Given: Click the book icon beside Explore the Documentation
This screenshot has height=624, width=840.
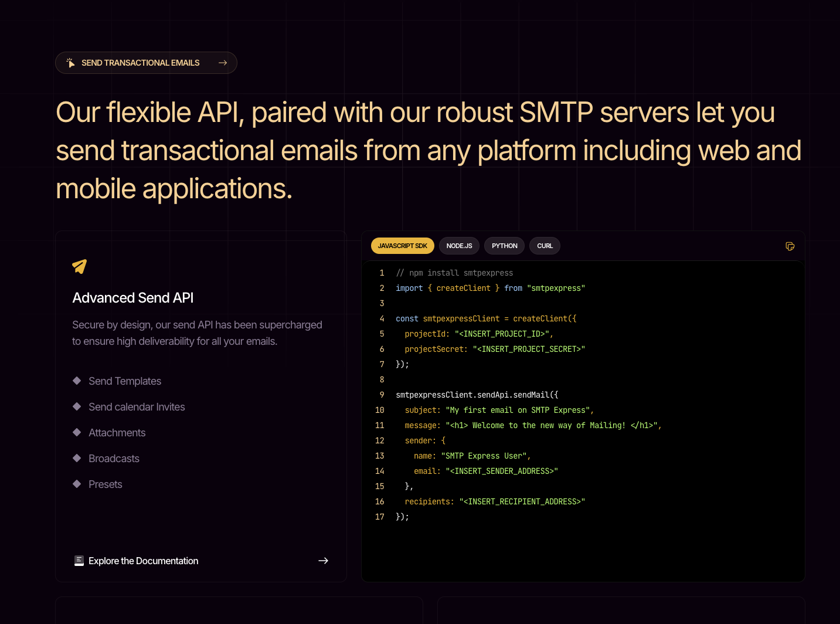Looking at the screenshot, I should point(79,561).
